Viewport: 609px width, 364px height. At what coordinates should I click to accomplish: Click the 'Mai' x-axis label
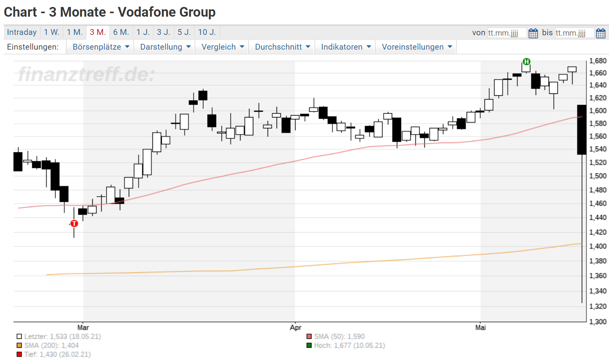[481, 328]
